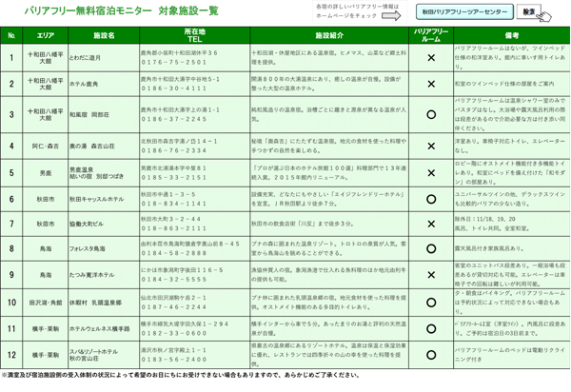Click the 秋田バリアフリーツアーセンター search box
This screenshot has height=392, width=571.
click(464, 11)
